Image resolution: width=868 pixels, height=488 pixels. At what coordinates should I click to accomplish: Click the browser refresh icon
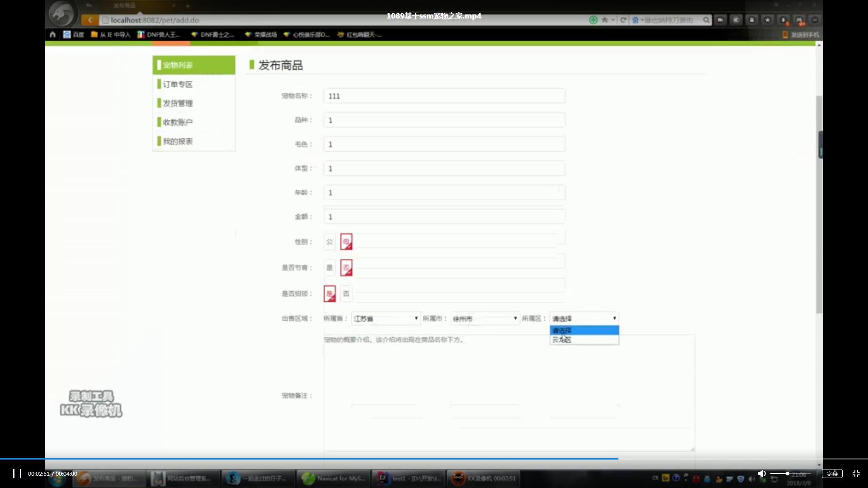623,20
